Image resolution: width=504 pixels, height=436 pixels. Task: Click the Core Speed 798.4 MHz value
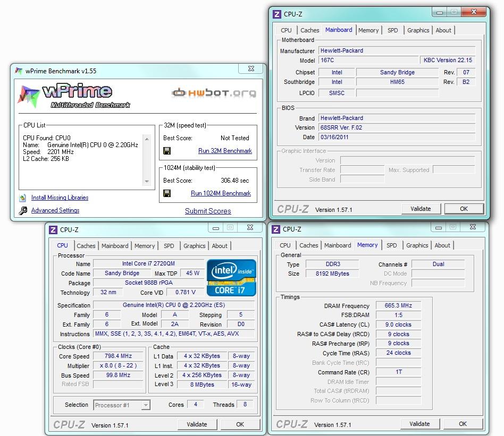118,356
